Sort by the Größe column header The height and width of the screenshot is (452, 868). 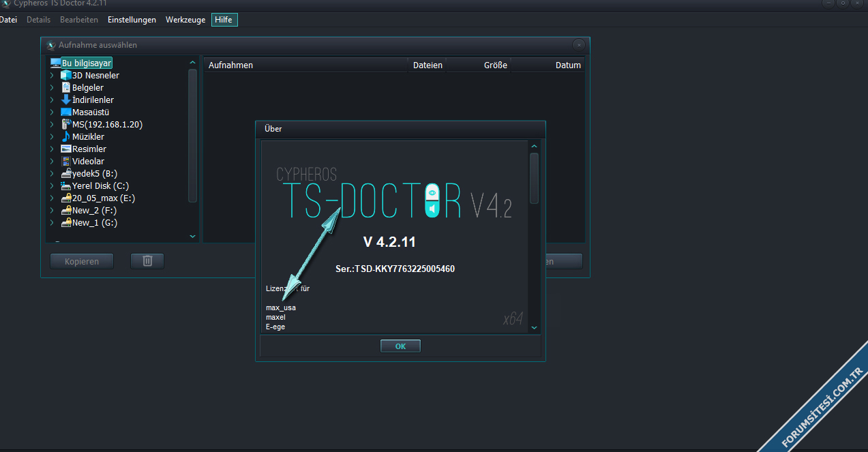click(479, 65)
